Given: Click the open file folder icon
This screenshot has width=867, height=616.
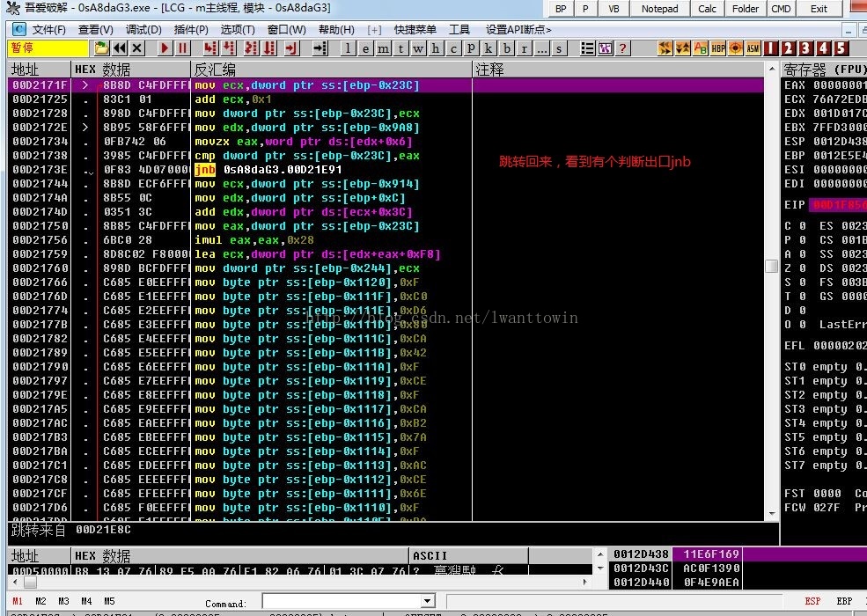Looking at the screenshot, I should pyautogui.click(x=102, y=48).
